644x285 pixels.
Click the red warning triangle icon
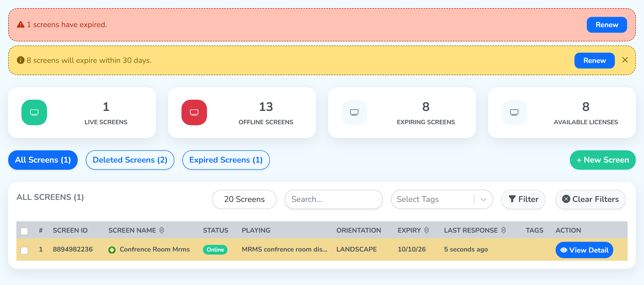click(21, 25)
